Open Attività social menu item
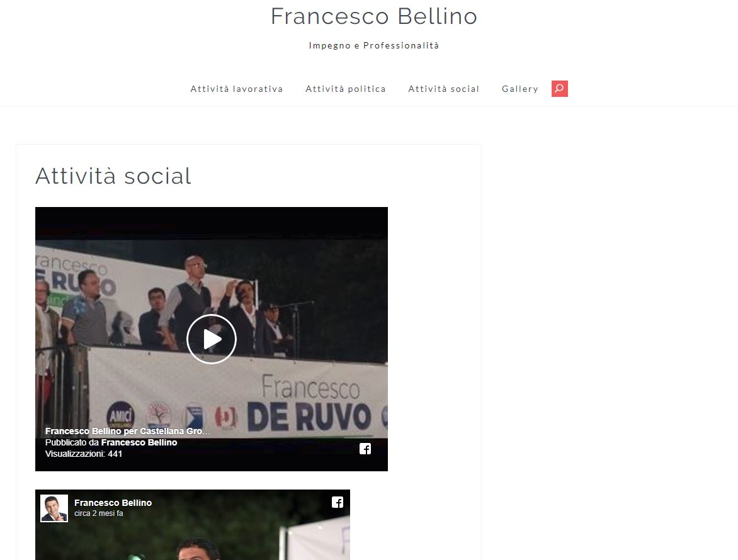Image resolution: width=738 pixels, height=560 pixels. point(443,89)
